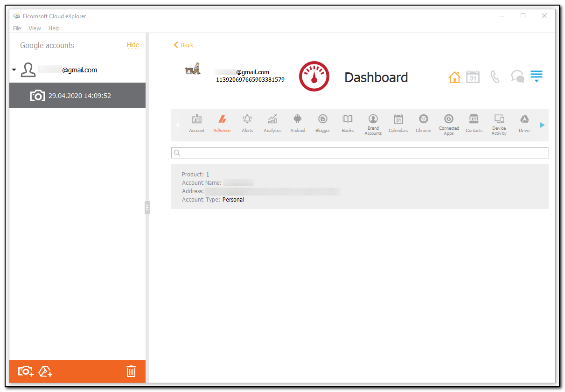Go Back to the previous screen
565x392 pixels.
tap(183, 45)
